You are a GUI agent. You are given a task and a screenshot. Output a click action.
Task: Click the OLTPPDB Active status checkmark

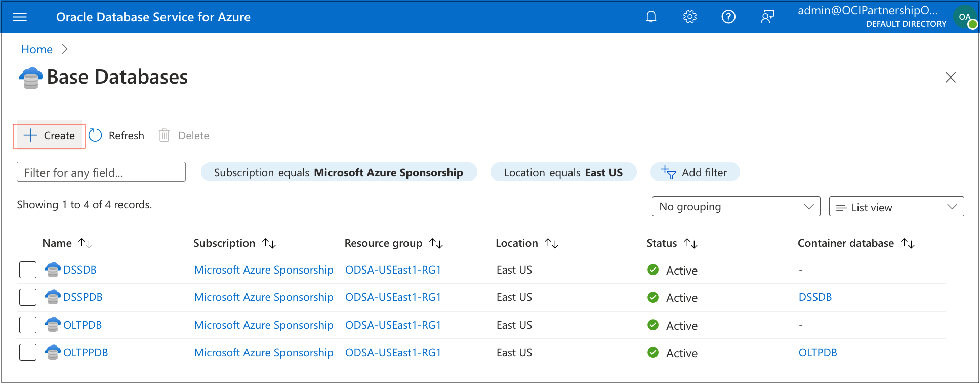(x=653, y=353)
